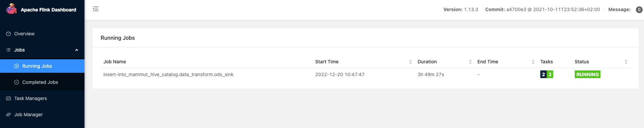Click the Task Managers icon
This screenshot has width=644, height=128.
[x=8, y=98]
